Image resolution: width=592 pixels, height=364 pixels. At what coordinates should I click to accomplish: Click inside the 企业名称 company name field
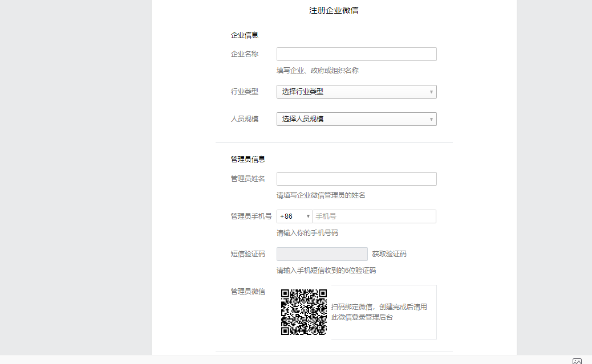click(x=356, y=54)
